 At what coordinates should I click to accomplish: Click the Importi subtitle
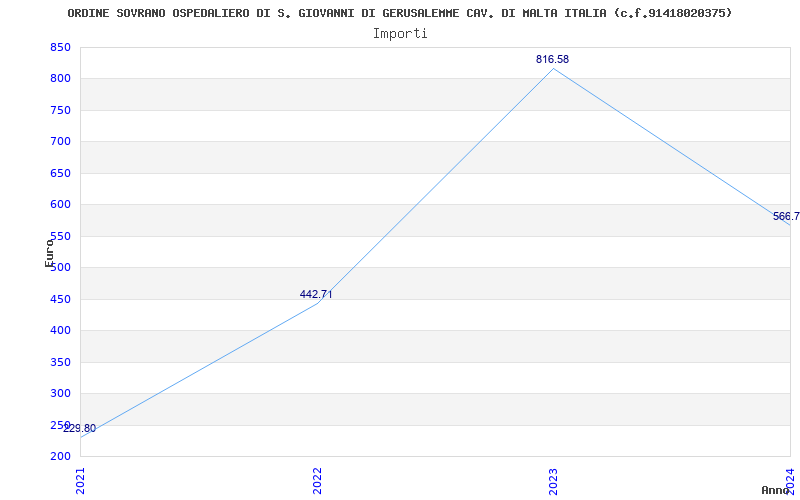point(400,34)
